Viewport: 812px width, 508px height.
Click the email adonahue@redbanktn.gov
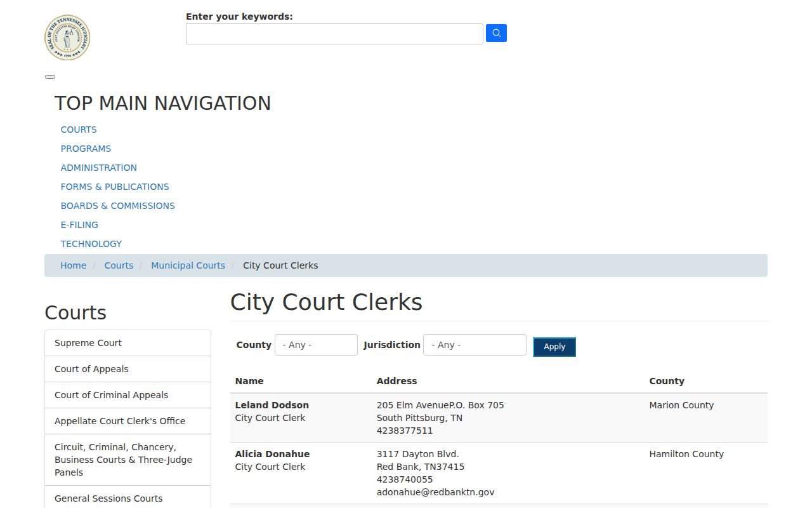pyautogui.click(x=435, y=492)
